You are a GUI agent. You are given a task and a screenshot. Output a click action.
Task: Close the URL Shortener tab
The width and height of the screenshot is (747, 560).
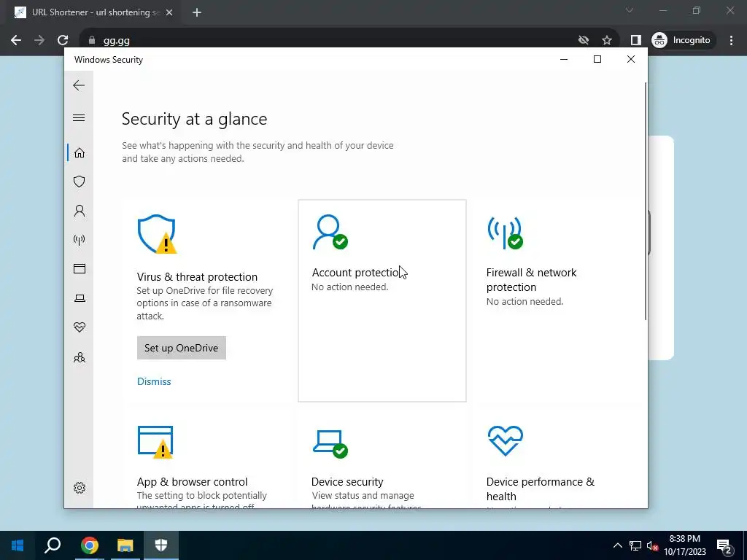pyautogui.click(x=169, y=12)
